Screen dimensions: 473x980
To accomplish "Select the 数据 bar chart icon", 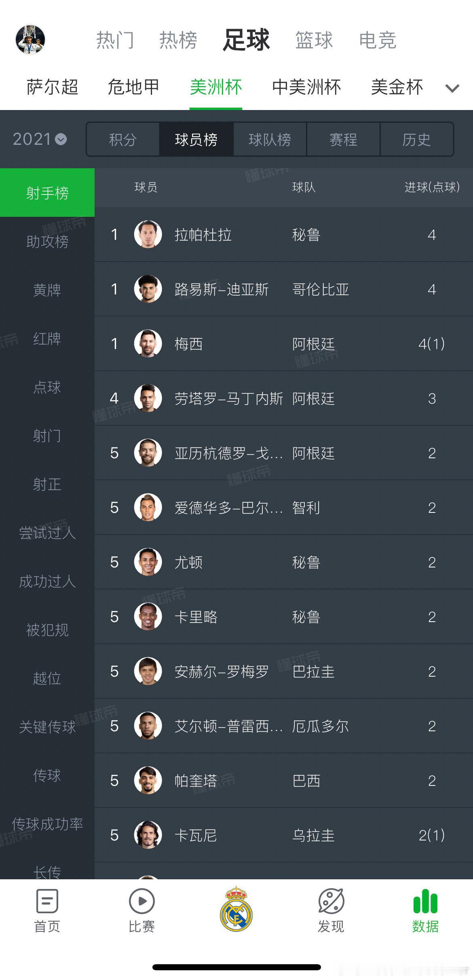I will (x=425, y=901).
